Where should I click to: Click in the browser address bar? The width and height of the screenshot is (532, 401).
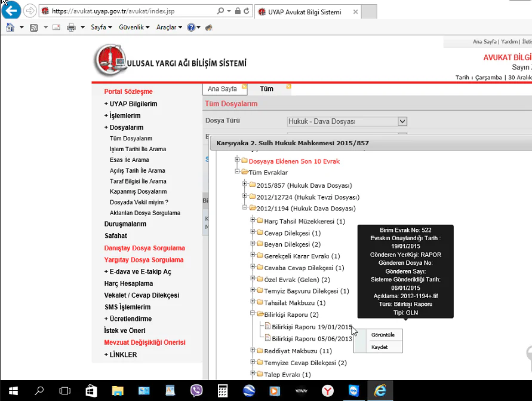129,11
